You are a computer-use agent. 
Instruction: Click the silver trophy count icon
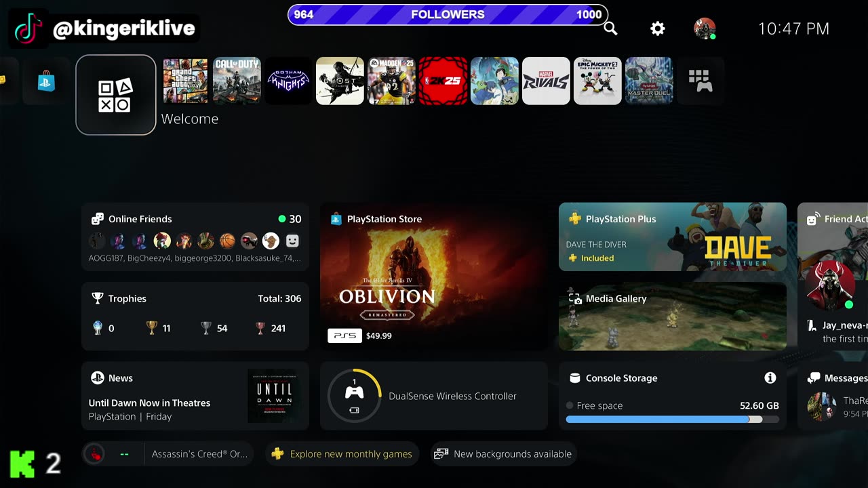(206, 328)
